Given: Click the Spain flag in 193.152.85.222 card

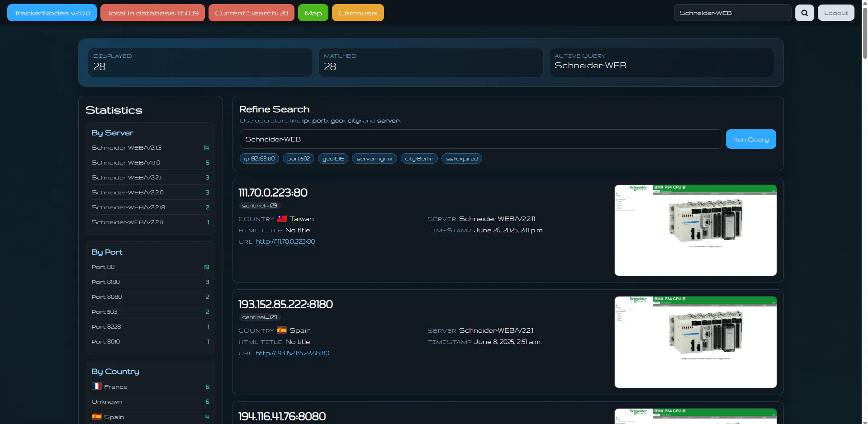Looking at the screenshot, I should point(282,330).
